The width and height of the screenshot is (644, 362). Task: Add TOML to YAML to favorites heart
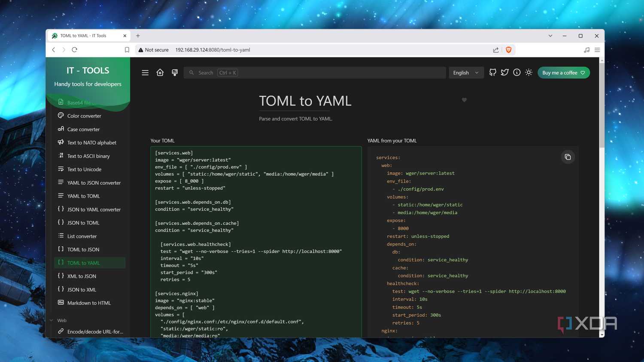click(464, 100)
